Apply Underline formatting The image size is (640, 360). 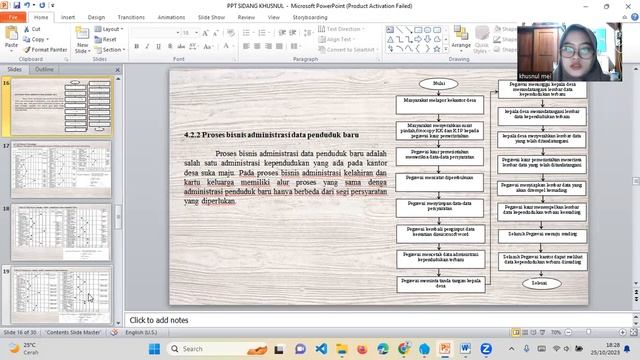158,47
